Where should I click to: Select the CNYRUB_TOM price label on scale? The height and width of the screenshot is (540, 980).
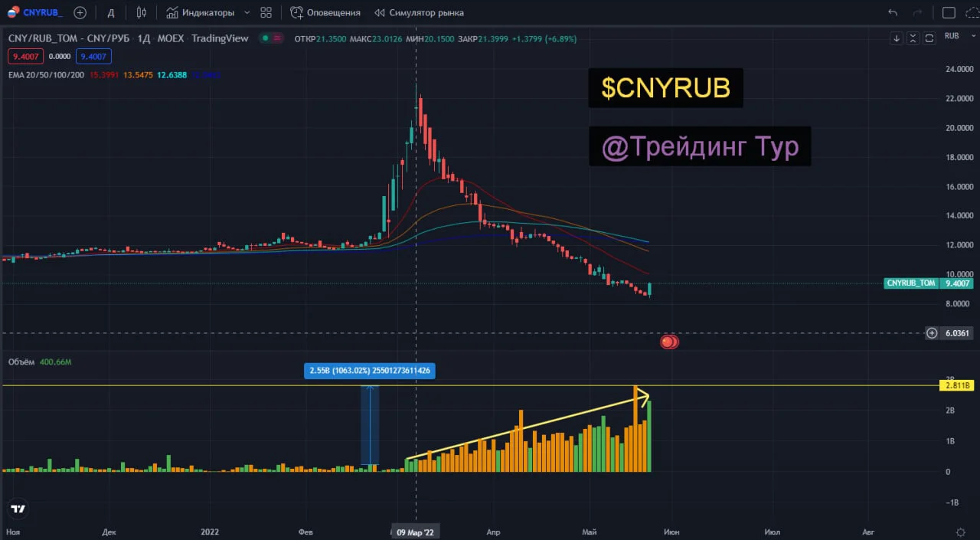click(911, 283)
